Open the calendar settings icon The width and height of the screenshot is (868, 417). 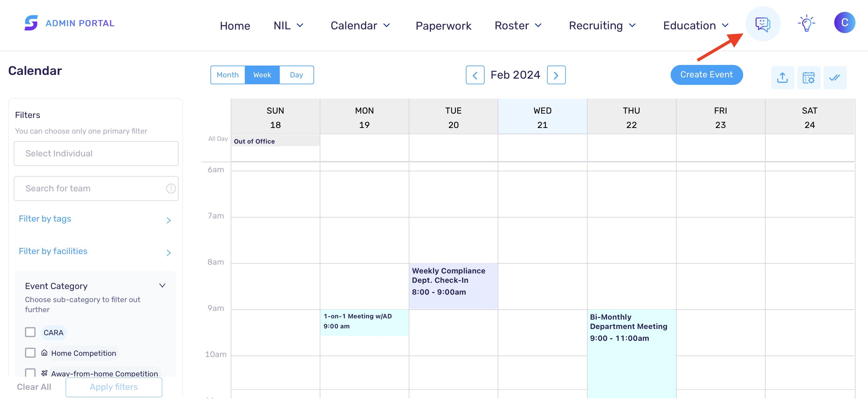[808, 78]
